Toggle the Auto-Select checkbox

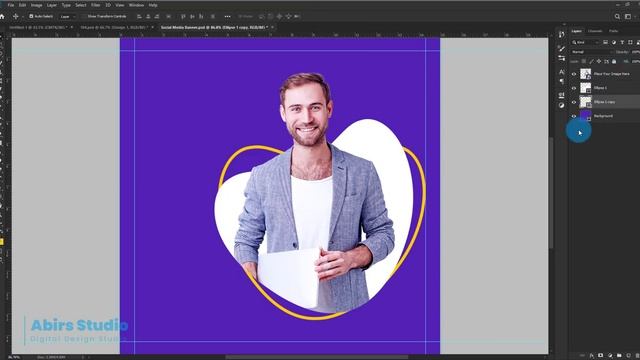coord(31,16)
